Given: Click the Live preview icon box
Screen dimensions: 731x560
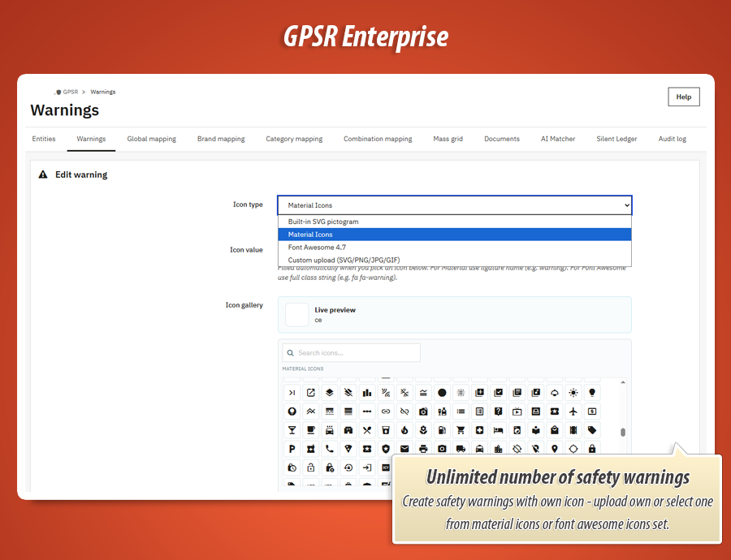Looking at the screenshot, I should click(297, 314).
